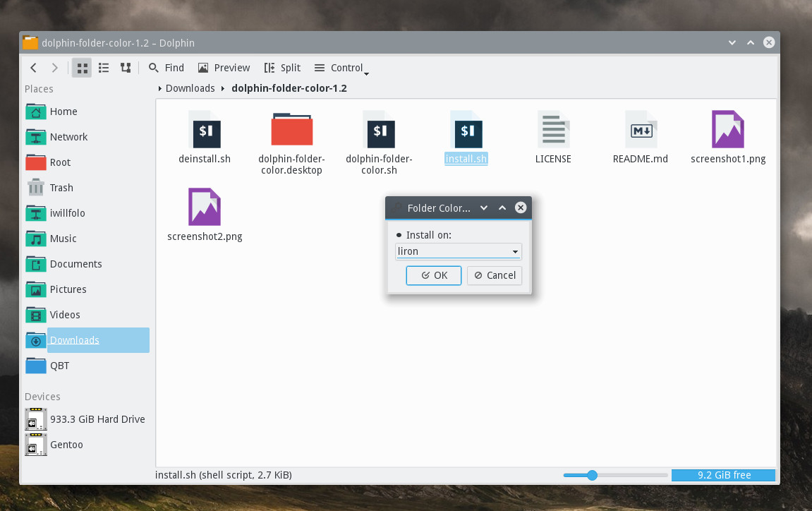Adjust the icon zoom slider handle

[x=592, y=475]
